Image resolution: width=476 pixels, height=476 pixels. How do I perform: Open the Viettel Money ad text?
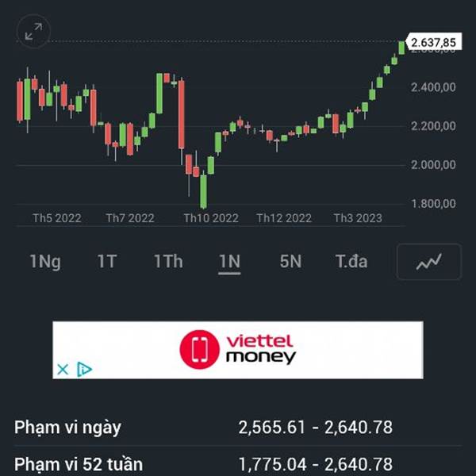(260, 349)
